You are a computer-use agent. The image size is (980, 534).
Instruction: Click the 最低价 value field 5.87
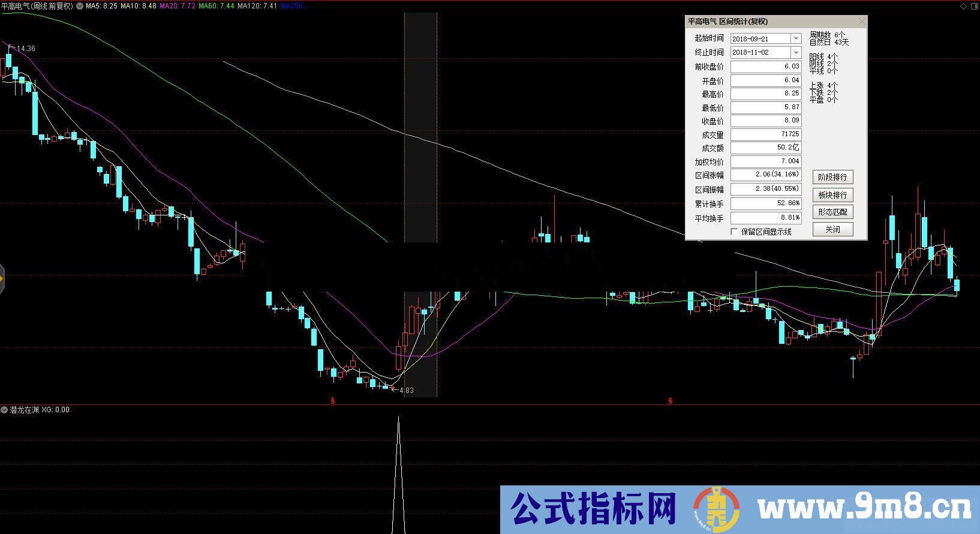click(766, 107)
